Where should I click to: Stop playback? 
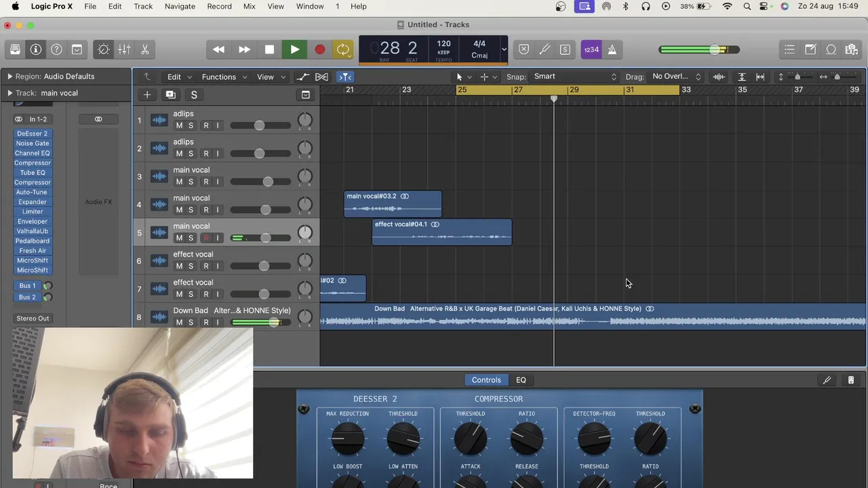269,49
